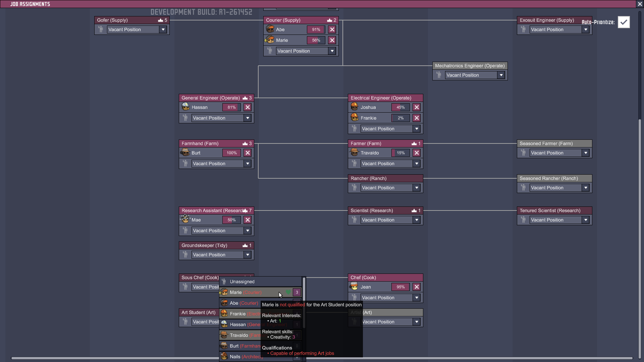
Task: Unassign Frankie from Electrical Engineer
Action: 417,118
